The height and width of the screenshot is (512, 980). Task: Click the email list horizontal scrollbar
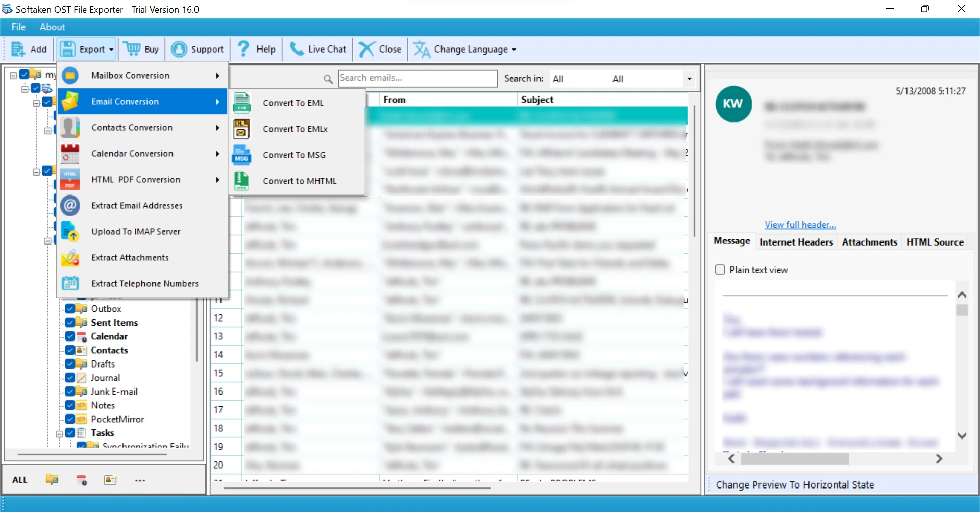point(357,488)
